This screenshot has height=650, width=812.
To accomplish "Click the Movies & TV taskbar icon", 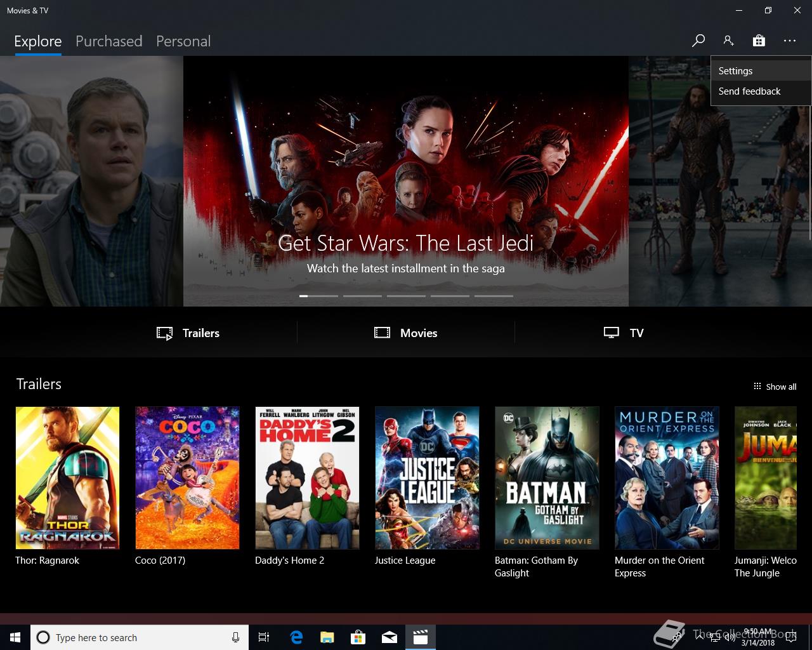I will [x=420, y=637].
